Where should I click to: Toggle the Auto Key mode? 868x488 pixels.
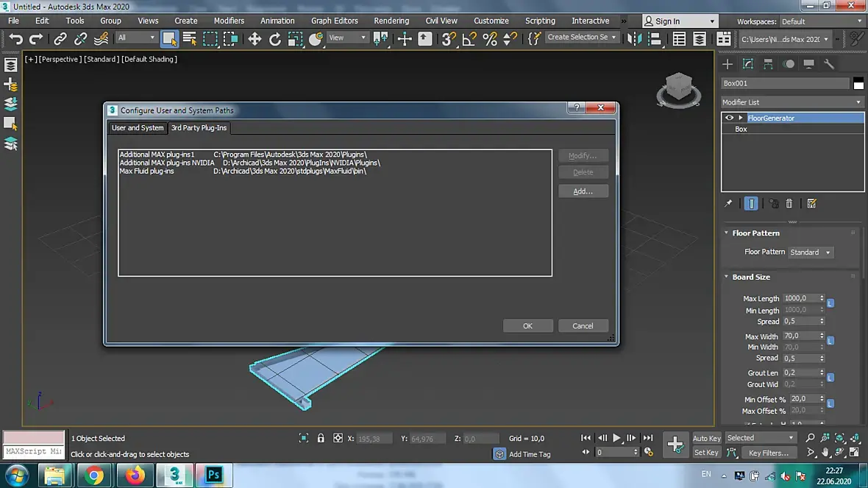coord(706,438)
